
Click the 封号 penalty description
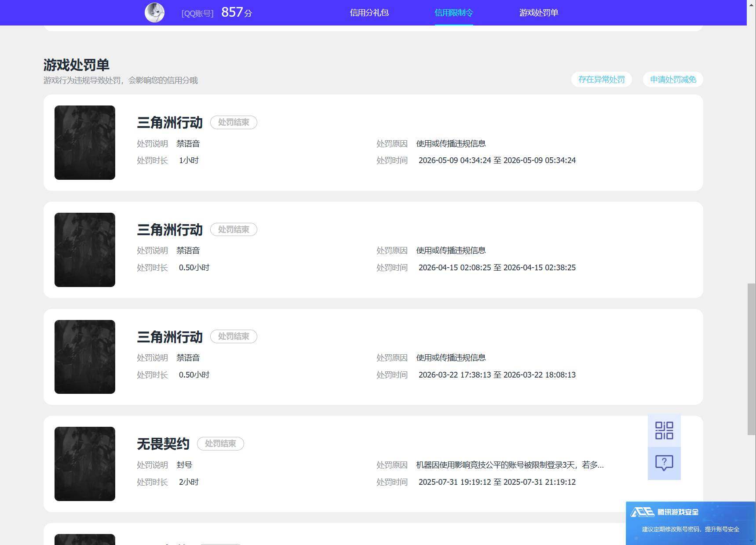[x=184, y=465]
